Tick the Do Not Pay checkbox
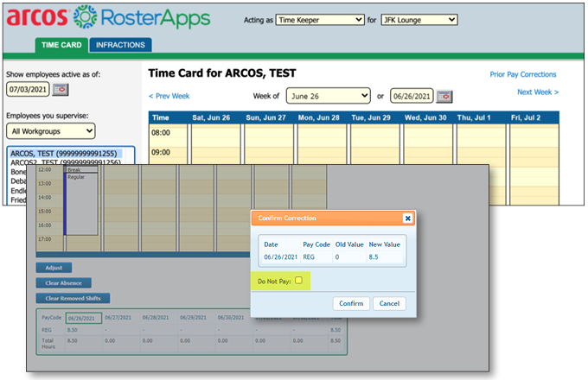This screenshot has width=588, height=380. pos(298,280)
